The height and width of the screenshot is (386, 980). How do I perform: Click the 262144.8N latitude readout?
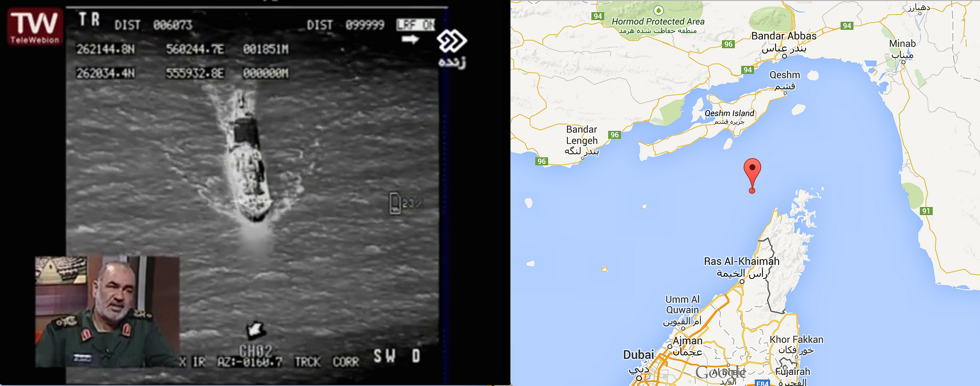click(x=105, y=49)
